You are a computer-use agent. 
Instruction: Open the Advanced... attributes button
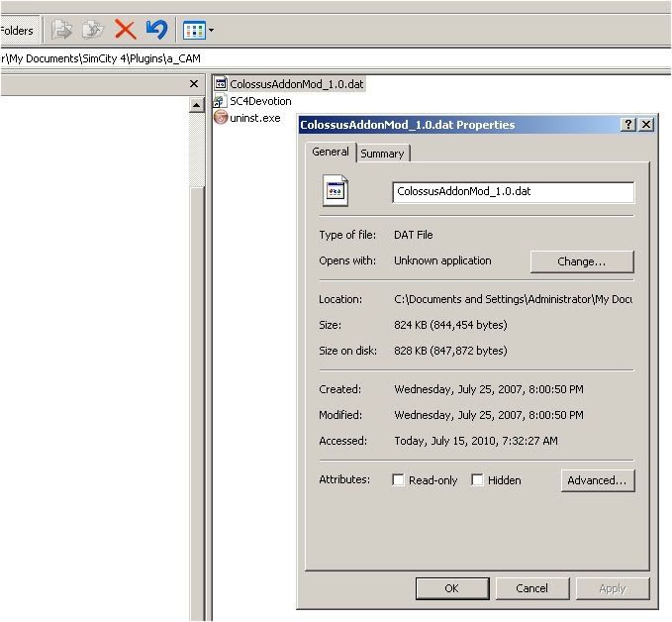coord(598,480)
